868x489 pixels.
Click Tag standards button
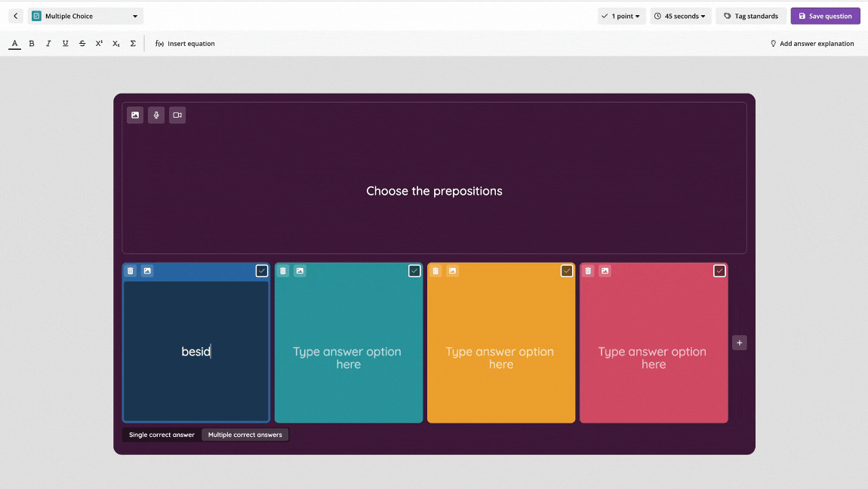pyautogui.click(x=751, y=16)
